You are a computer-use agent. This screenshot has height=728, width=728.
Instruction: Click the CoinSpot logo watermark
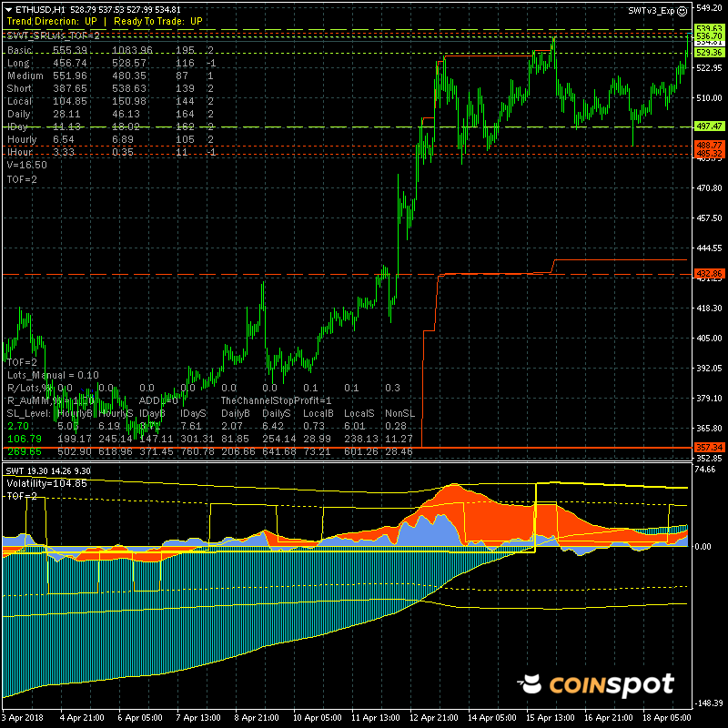click(x=597, y=684)
